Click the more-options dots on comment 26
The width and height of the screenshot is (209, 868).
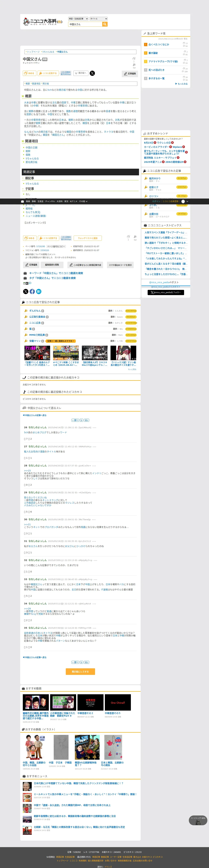[x=94, y=428]
